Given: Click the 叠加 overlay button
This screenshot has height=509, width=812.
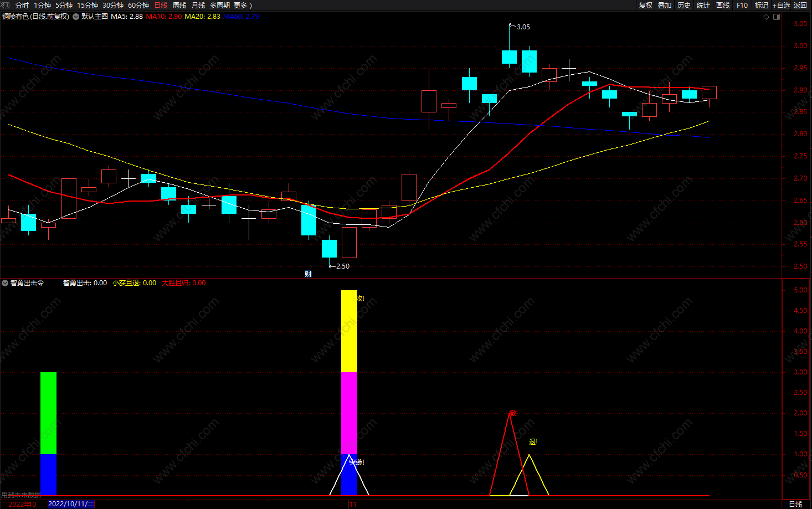Looking at the screenshot, I should (x=665, y=5).
